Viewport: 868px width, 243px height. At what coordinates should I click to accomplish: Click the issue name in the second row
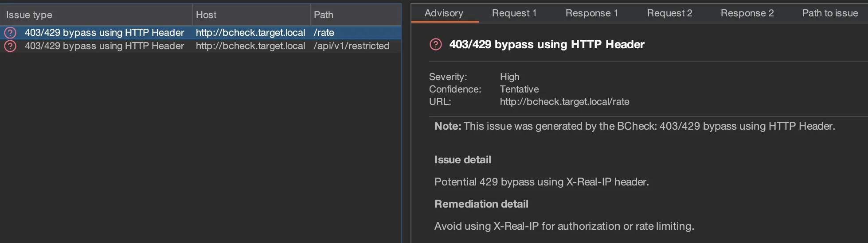click(x=104, y=46)
